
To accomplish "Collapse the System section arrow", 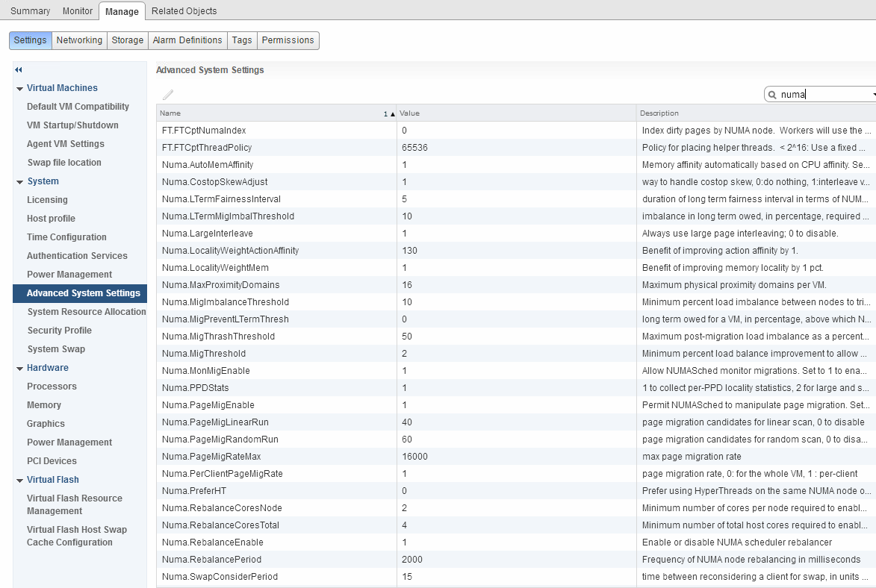I will click(19, 182).
